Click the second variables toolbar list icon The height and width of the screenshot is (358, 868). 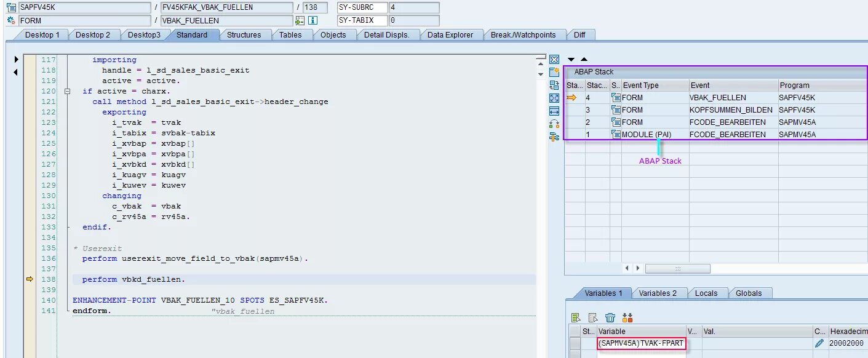593,318
